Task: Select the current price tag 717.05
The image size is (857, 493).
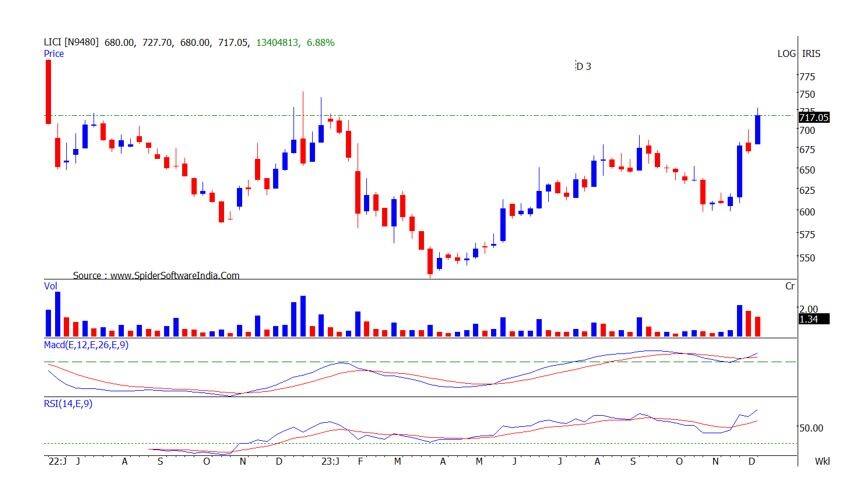Action: pyautogui.click(x=814, y=117)
